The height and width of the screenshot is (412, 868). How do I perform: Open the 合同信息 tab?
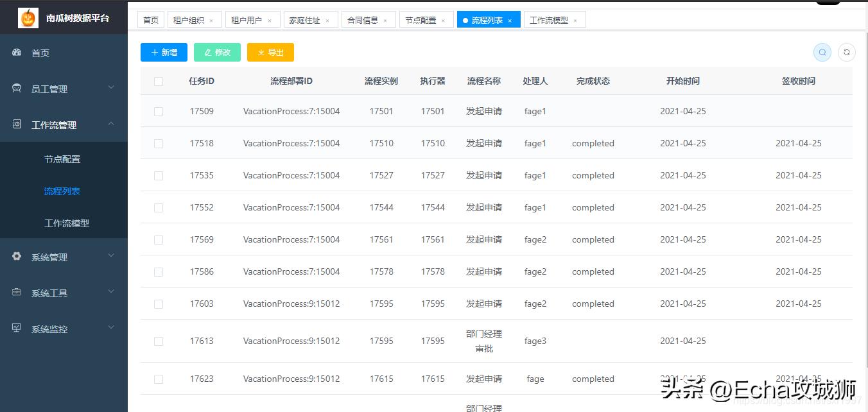coord(363,19)
